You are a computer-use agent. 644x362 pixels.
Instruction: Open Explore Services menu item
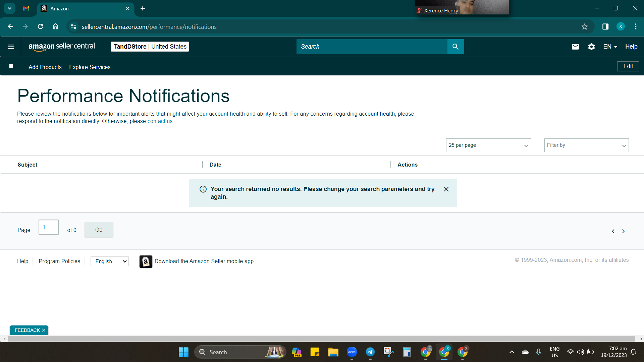click(90, 67)
